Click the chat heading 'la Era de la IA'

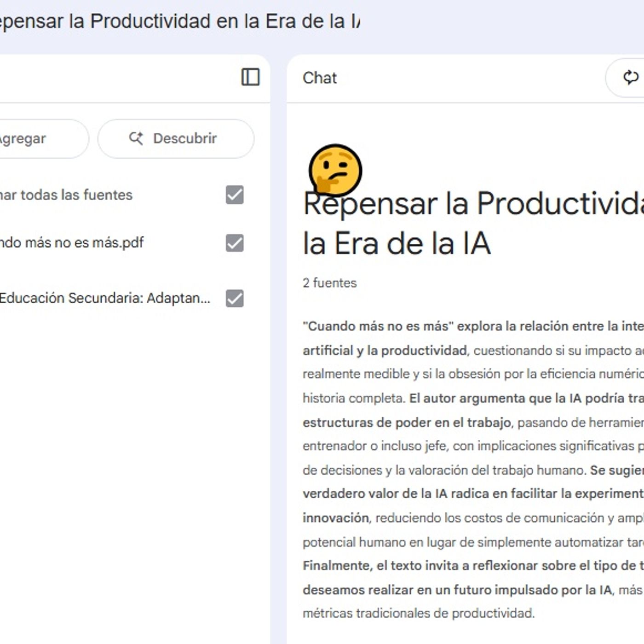pyautogui.click(x=397, y=243)
